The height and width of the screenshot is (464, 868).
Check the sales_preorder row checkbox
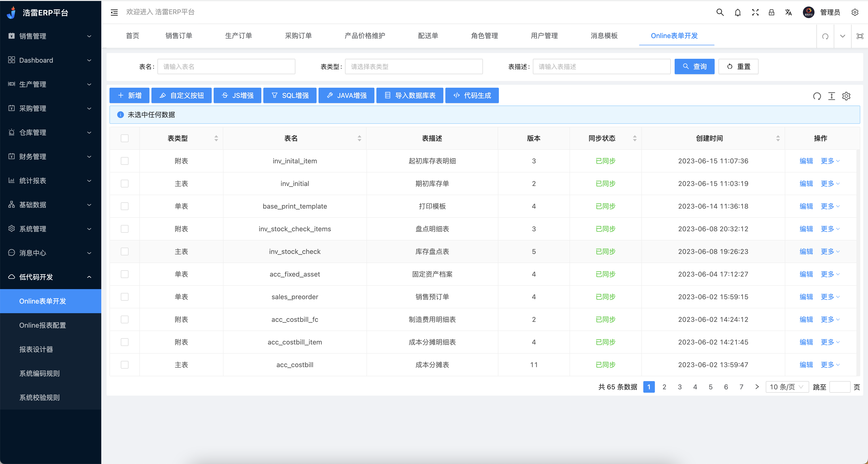pos(125,297)
